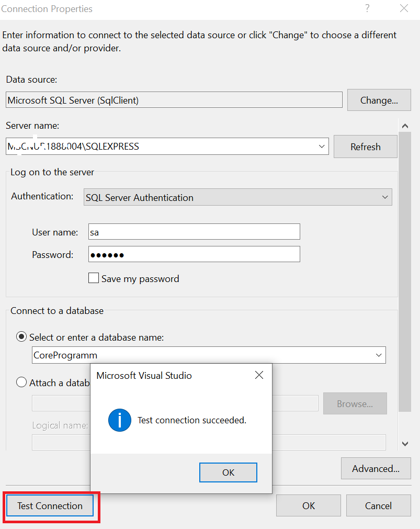Screen dimensions: 420x529
Task: Click the help question mark icon
Action: (368, 8)
